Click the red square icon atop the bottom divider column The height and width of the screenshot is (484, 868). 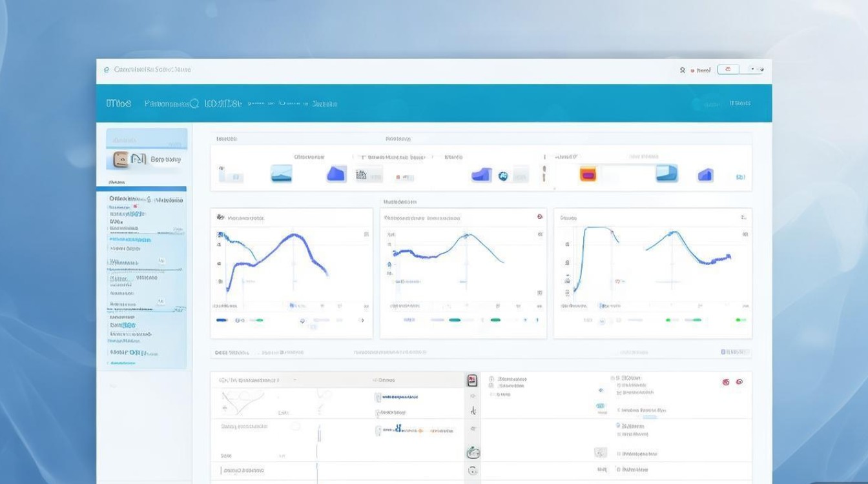pos(472,380)
